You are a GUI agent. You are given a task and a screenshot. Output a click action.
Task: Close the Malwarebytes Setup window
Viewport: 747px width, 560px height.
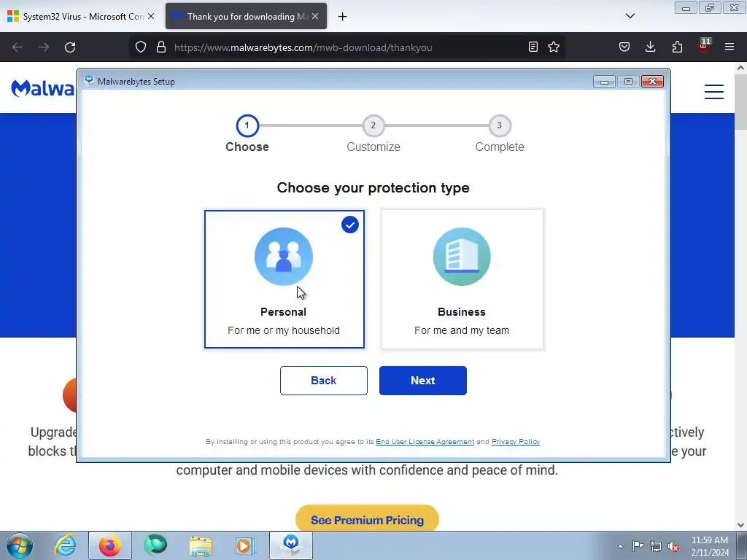click(652, 82)
